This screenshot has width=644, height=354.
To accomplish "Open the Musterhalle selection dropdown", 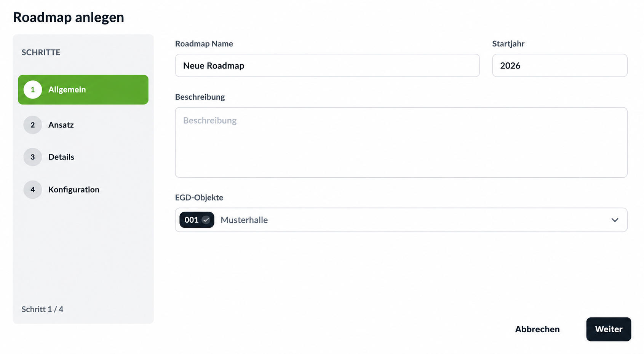I will 401,220.
